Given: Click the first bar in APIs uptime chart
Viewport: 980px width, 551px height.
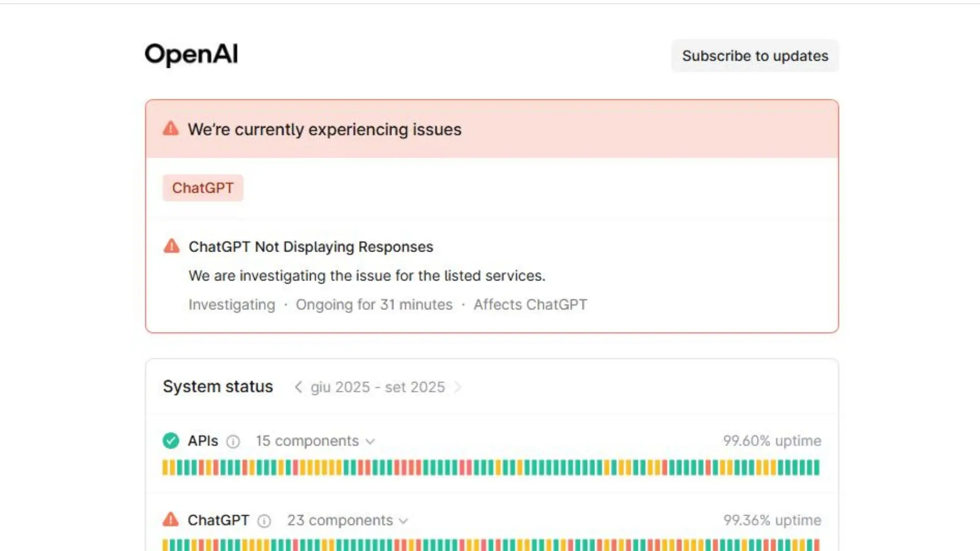Looking at the screenshot, I should 165,467.
